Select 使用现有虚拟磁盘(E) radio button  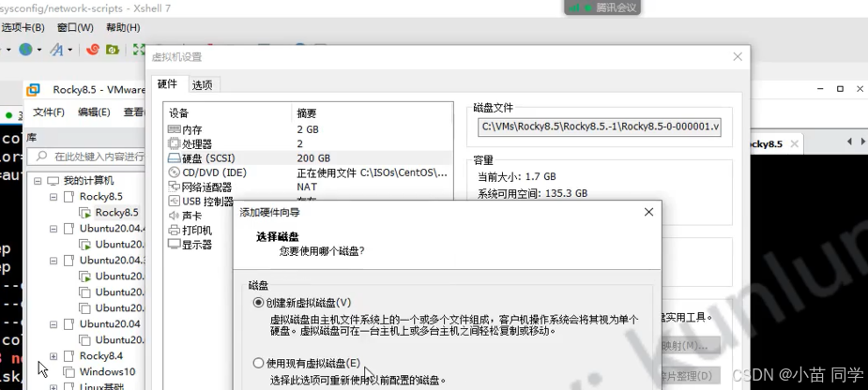(x=258, y=364)
